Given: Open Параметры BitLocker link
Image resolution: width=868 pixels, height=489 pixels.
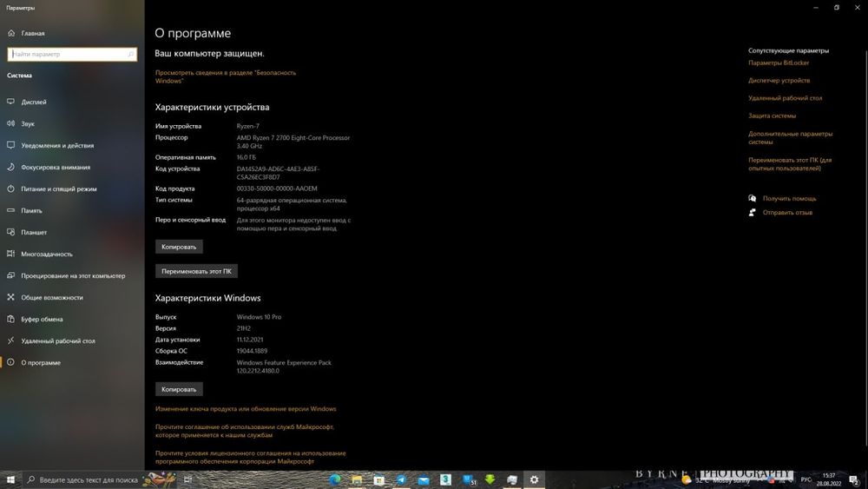Looking at the screenshot, I should point(779,63).
